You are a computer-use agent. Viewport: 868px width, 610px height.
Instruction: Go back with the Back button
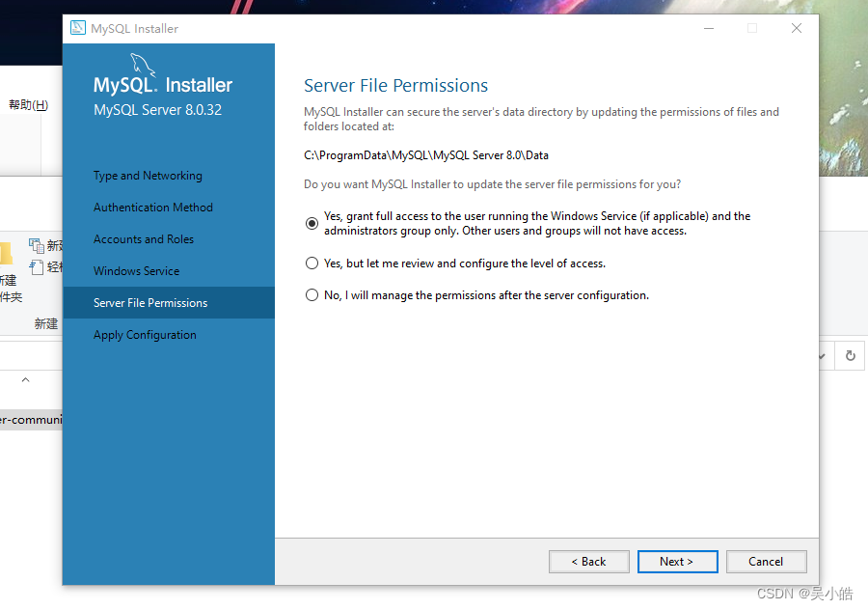589,561
